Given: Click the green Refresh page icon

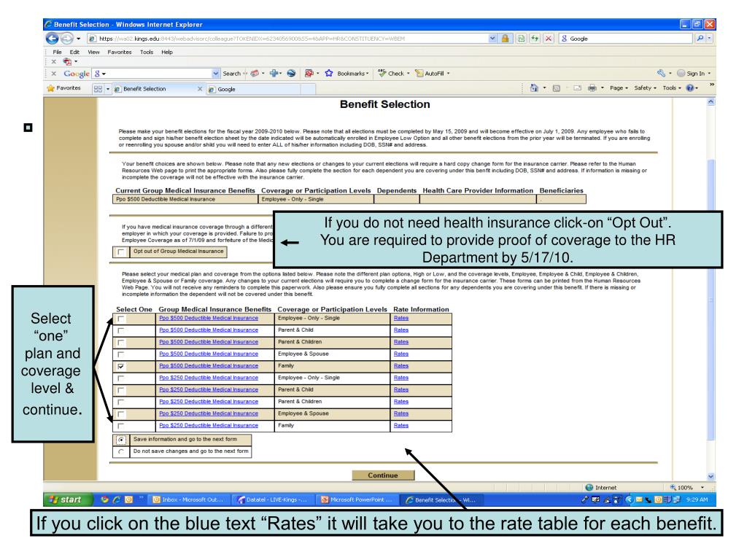Looking at the screenshot, I should pyautogui.click(x=535, y=39).
